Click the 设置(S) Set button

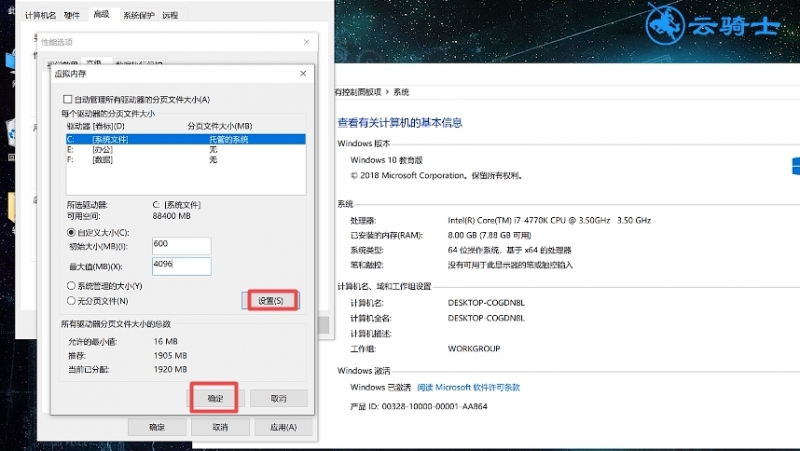[x=270, y=300]
